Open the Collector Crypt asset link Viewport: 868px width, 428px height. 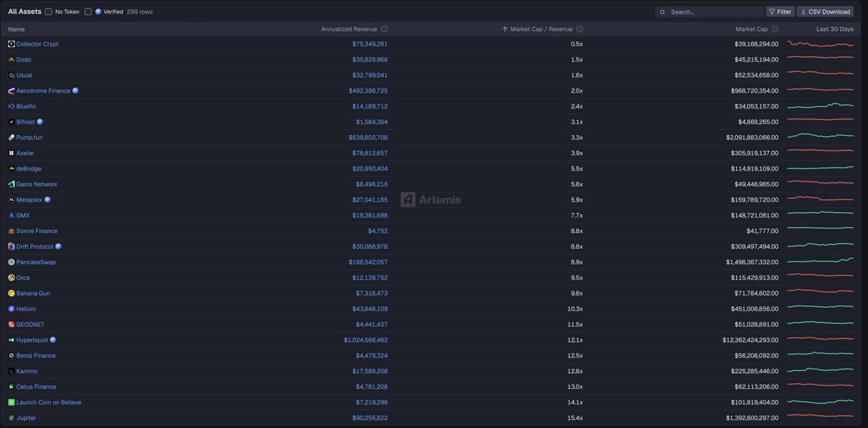coord(38,44)
